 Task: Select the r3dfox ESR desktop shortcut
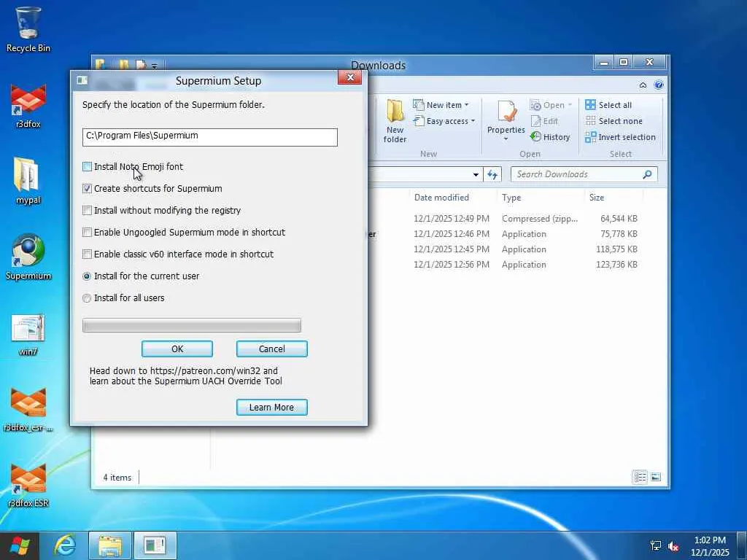pos(28,485)
